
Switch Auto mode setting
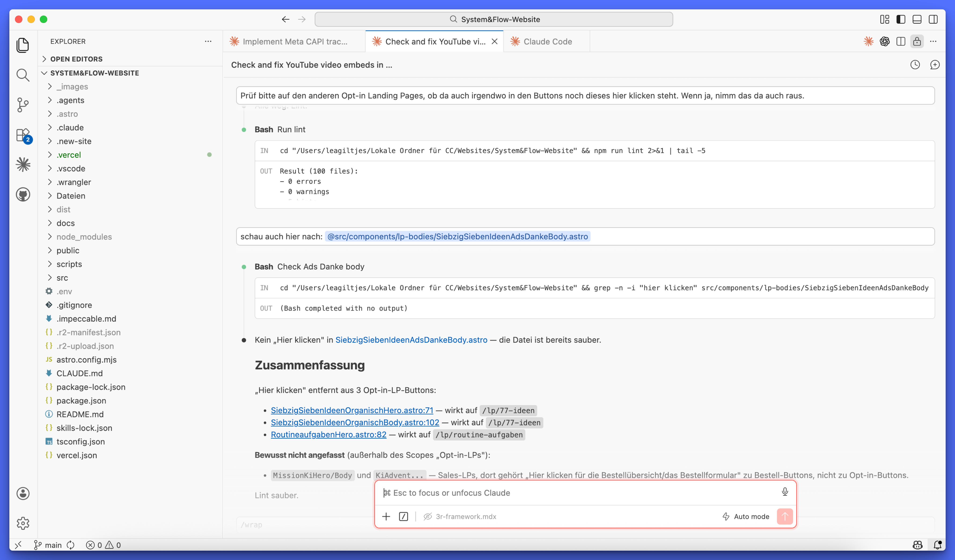point(746,516)
